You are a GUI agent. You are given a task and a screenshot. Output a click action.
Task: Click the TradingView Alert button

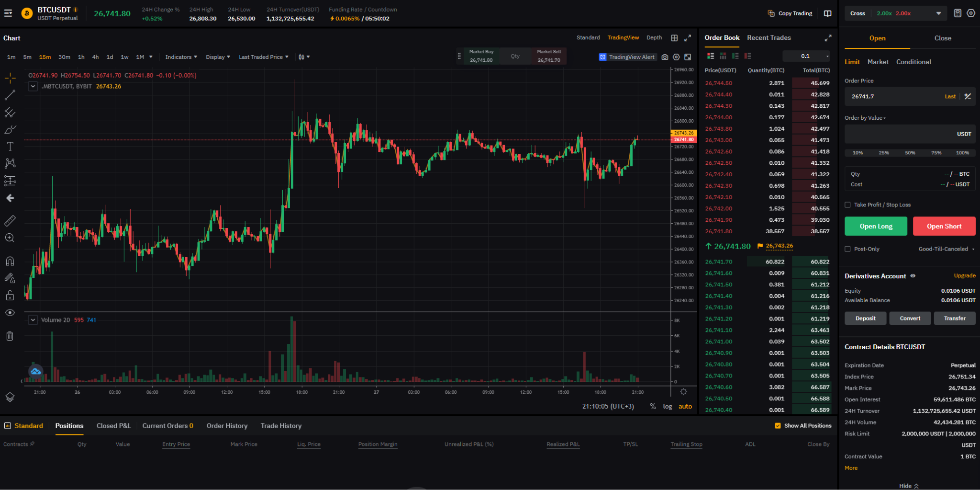coord(627,57)
